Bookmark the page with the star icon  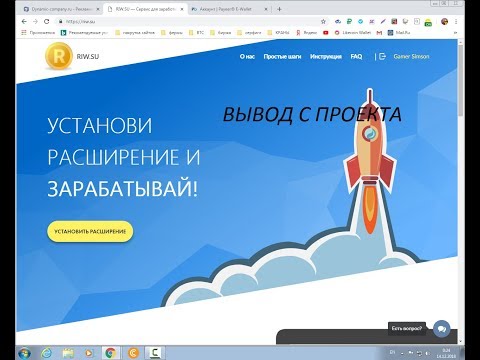click(x=323, y=21)
